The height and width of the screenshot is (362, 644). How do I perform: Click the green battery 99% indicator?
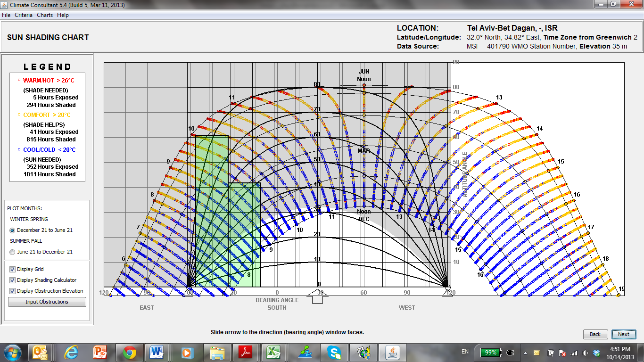(491, 352)
